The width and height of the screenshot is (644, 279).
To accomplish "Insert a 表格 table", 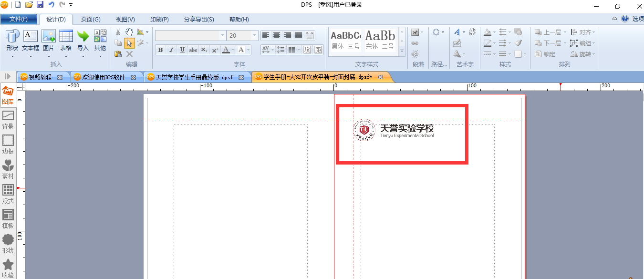I will [66, 40].
